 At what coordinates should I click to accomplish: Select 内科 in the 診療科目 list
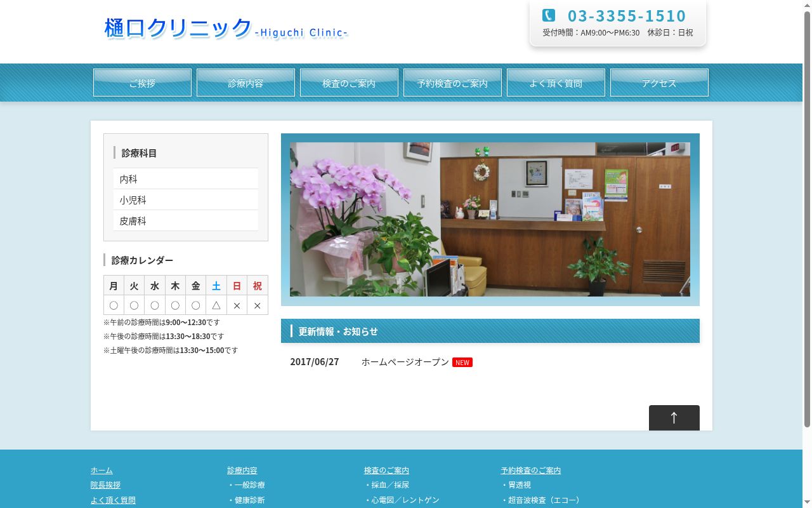(186, 179)
